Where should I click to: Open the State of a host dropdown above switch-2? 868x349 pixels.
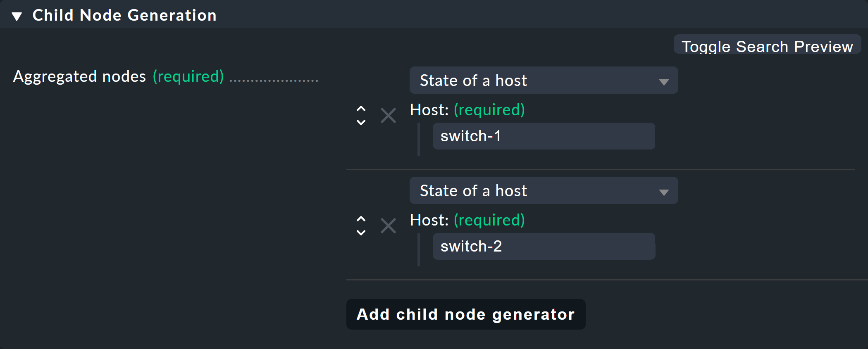543,190
